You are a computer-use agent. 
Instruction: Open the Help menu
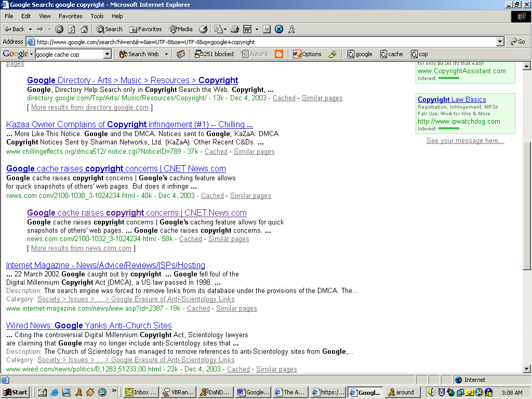pos(117,16)
